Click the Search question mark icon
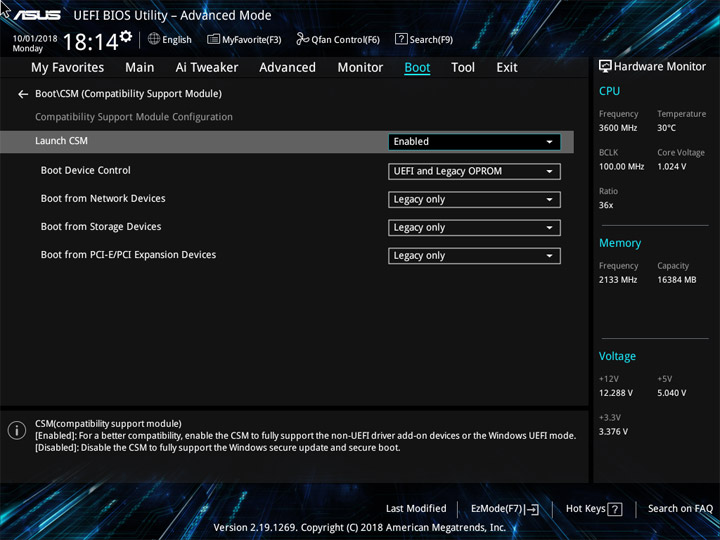720x540 pixels. (x=401, y=39)
